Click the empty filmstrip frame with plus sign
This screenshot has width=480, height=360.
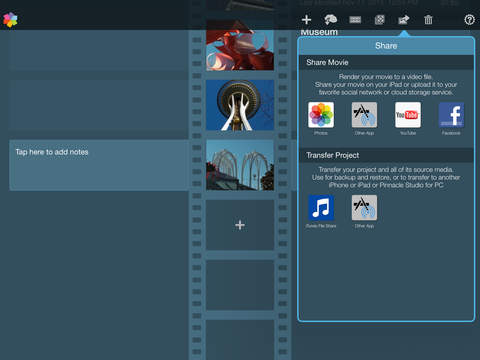point(240,225)
